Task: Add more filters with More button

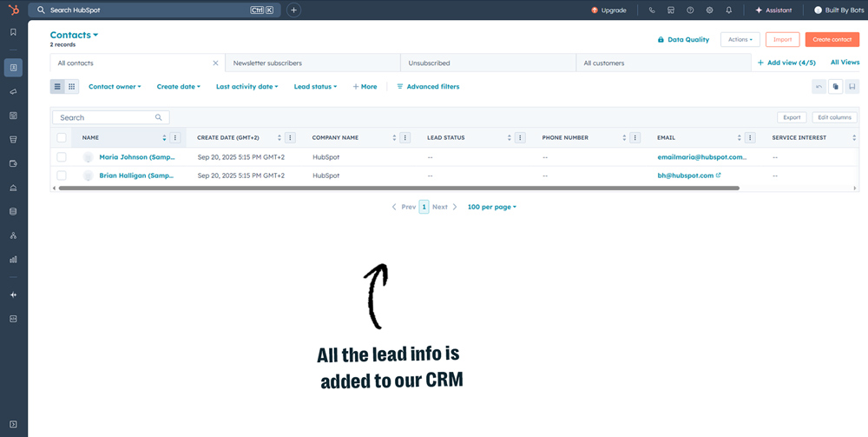Action: (365, 86)
